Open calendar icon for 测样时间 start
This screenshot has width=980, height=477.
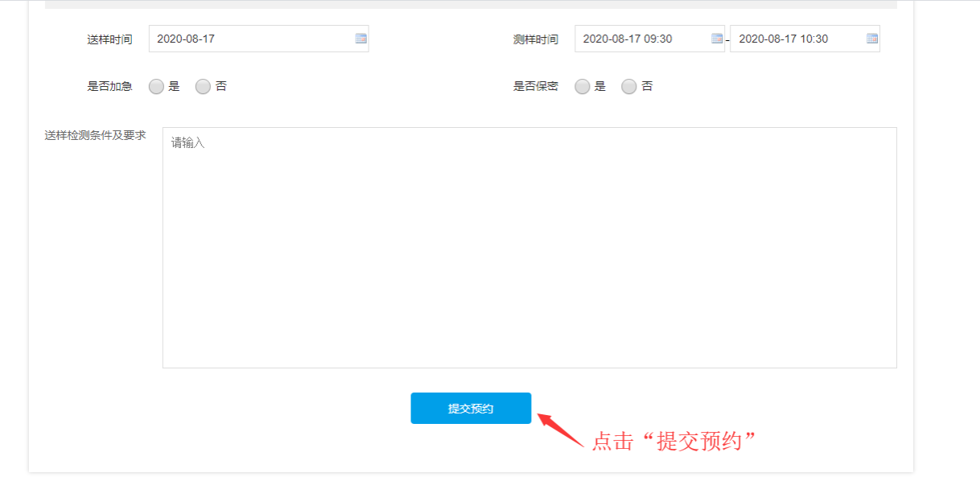click(x=717, y=39)
